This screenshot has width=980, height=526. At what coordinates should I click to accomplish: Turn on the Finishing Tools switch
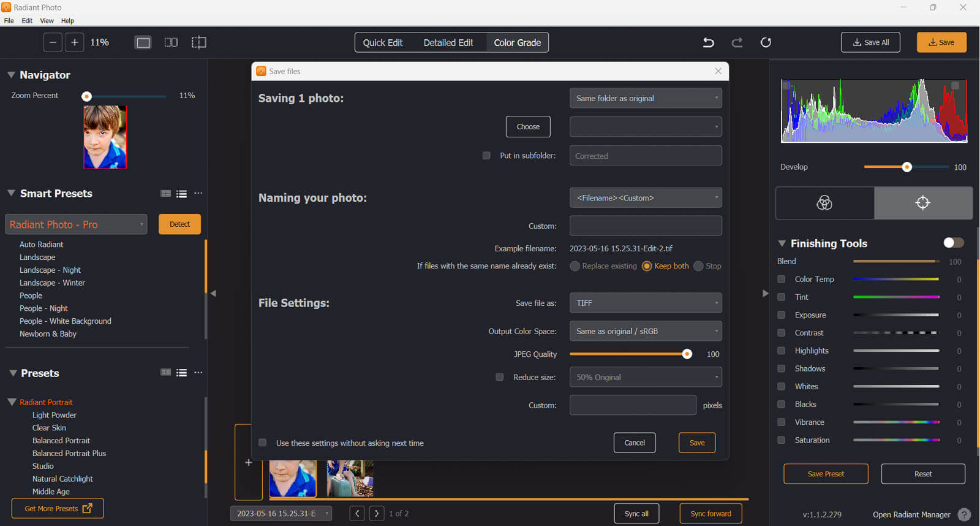coord(953,243)
